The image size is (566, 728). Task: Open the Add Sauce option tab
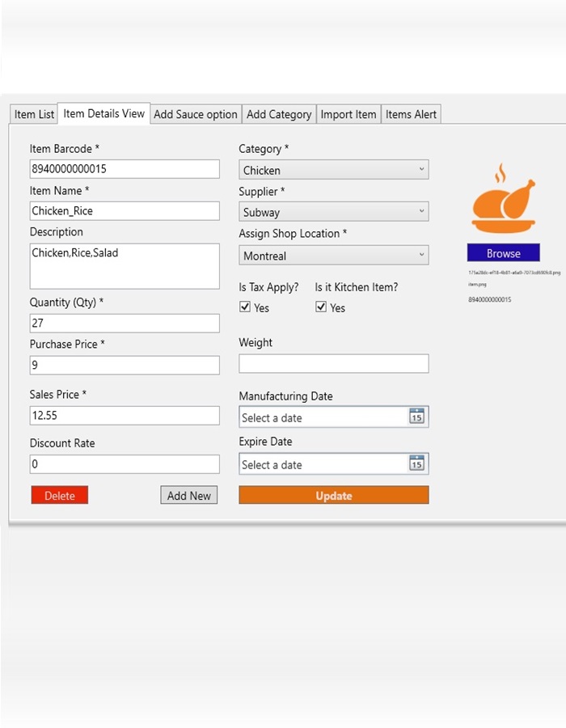[x=195, y=113]
